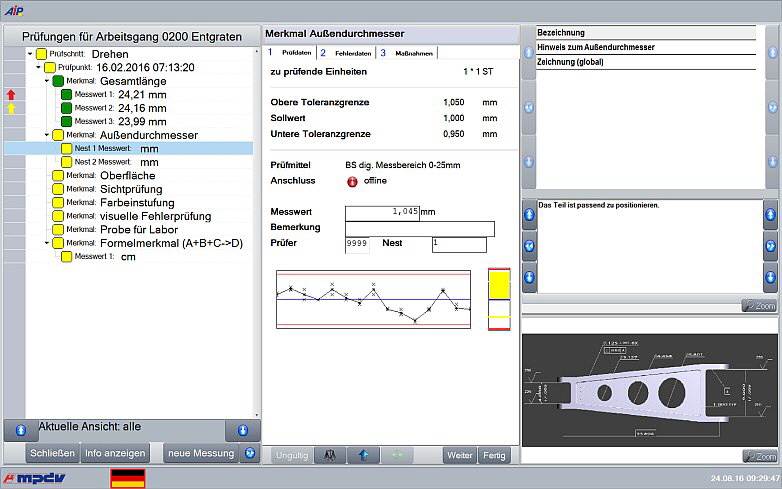Click the down arrow left of the note text
This screenshot has width=782, height=489.
pyautogui.click(x=529, y=278)
